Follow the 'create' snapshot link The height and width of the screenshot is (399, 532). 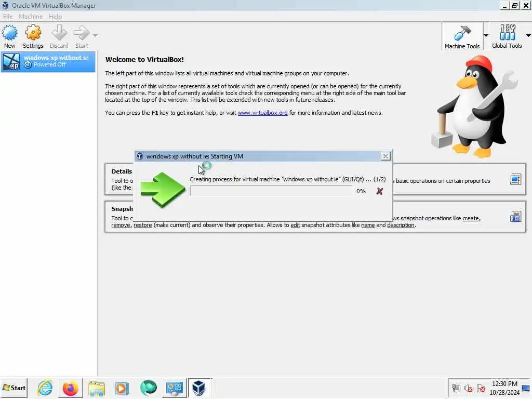tap(471, 218)
